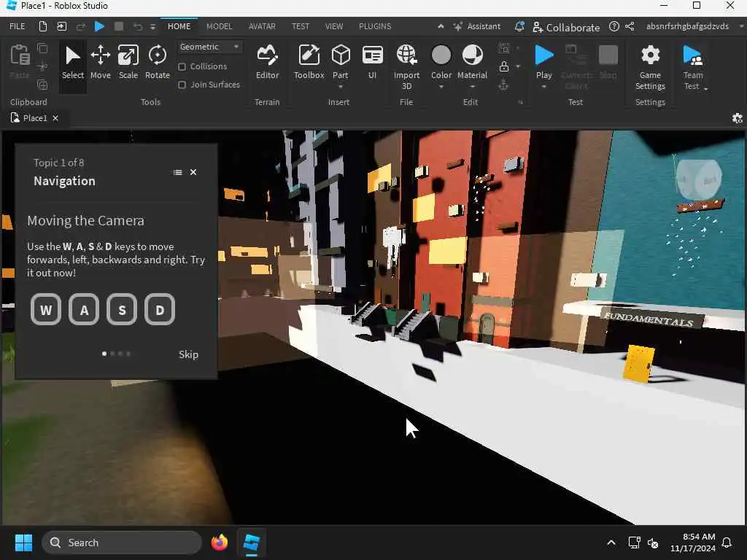Image resolution: width=747 pixels, height=560 pixels.
Task: Apply the Color swatch tool
Action: coord(441,62)
